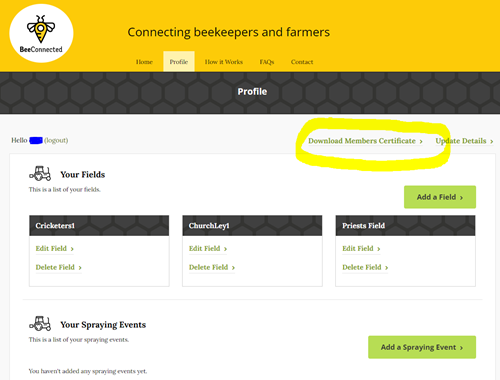Click the Hello greeting text
This screenshot has height=380, width=500.
(x=19, y=140)
